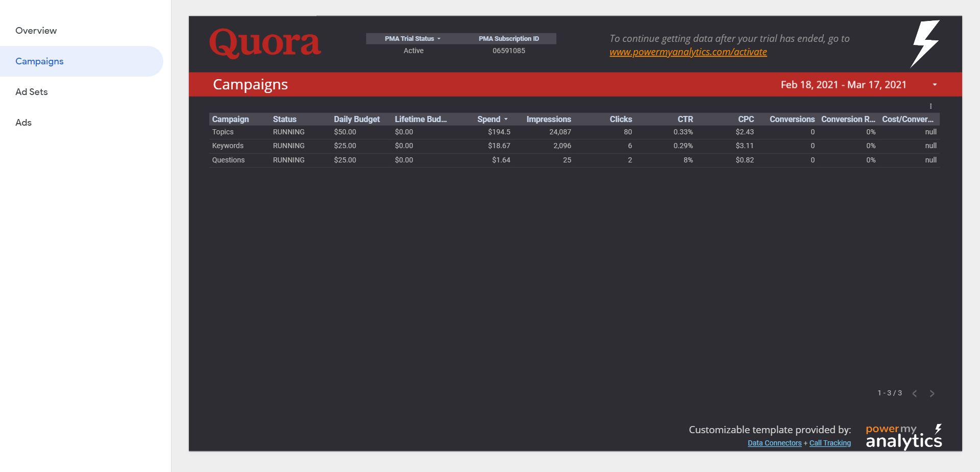This screenshot has height=472, width=980.
Task: Go to the Ad Sets page
Action: point(32,92)
